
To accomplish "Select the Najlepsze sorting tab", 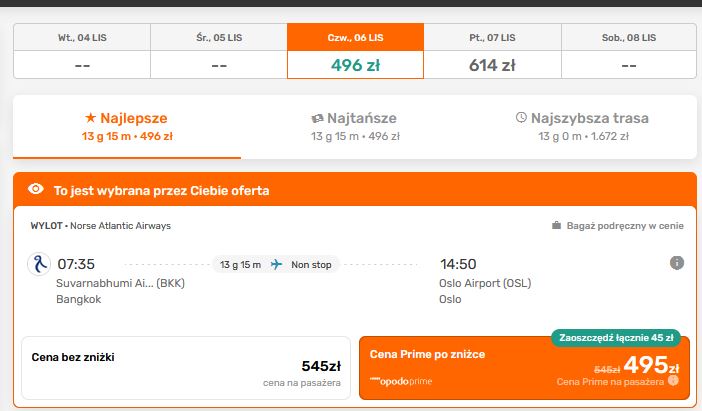I will pyautogui.click(x=127, y=127).
